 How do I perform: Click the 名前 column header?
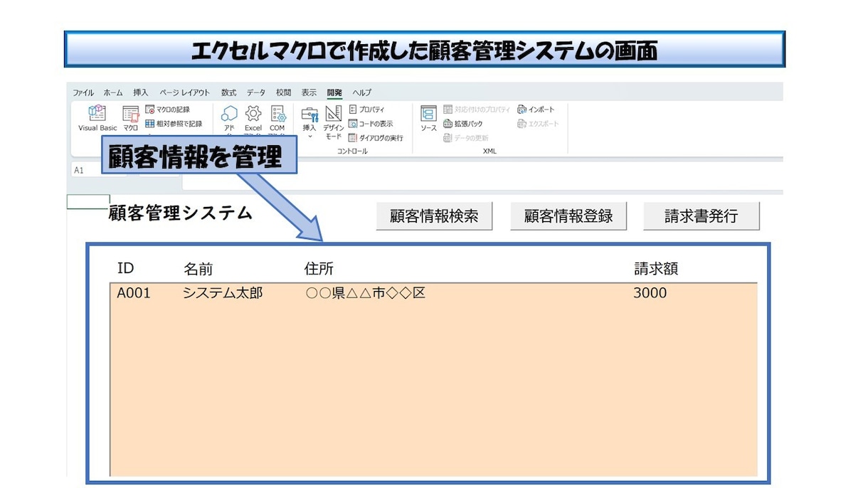coord(199,269)
